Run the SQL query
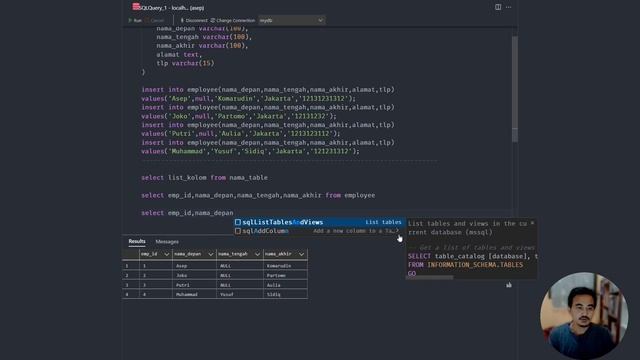This screenshot has height=360, width=640. (x=135, y=20)
